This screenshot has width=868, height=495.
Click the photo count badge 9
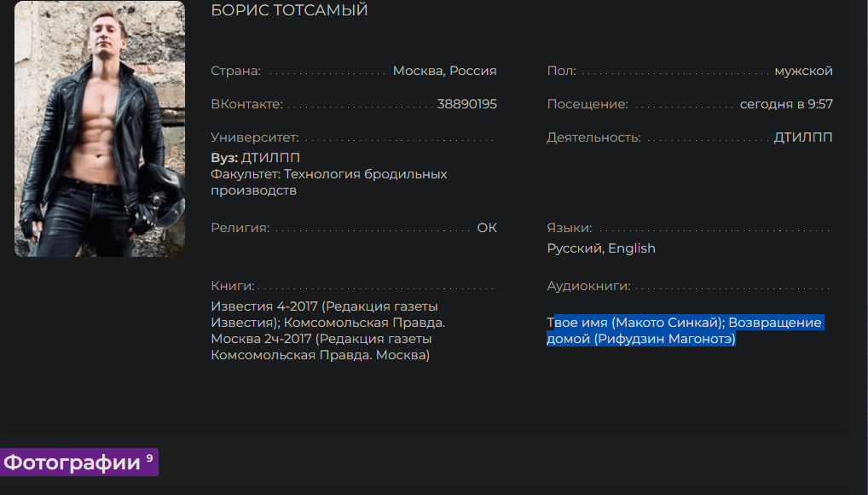pyautogui.click(x=149, y=457)
